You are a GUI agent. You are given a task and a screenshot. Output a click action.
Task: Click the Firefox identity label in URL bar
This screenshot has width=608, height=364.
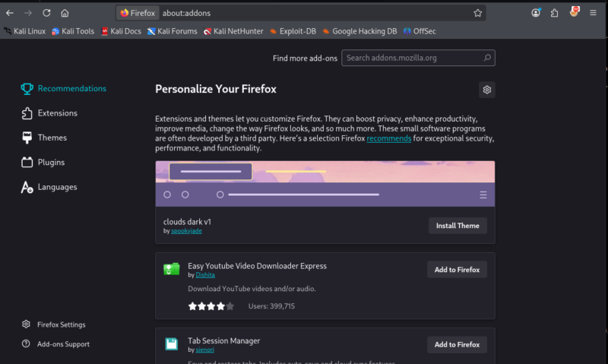tap(138, 13)
